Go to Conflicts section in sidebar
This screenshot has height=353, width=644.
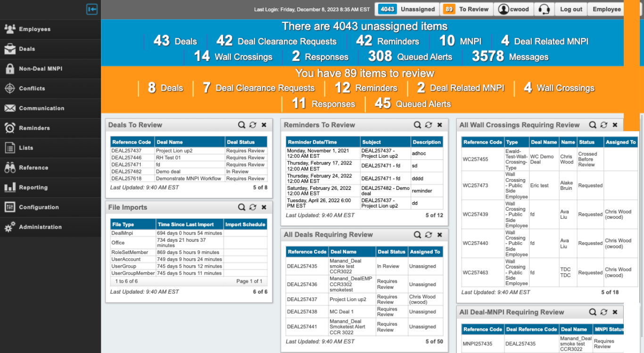[x=32, y=89]
